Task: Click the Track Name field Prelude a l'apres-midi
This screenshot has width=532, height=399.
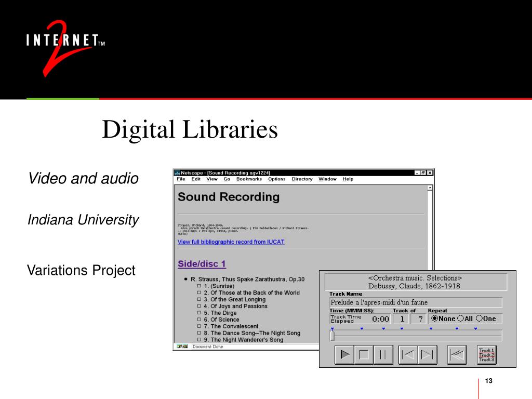Action: point(416,302)
